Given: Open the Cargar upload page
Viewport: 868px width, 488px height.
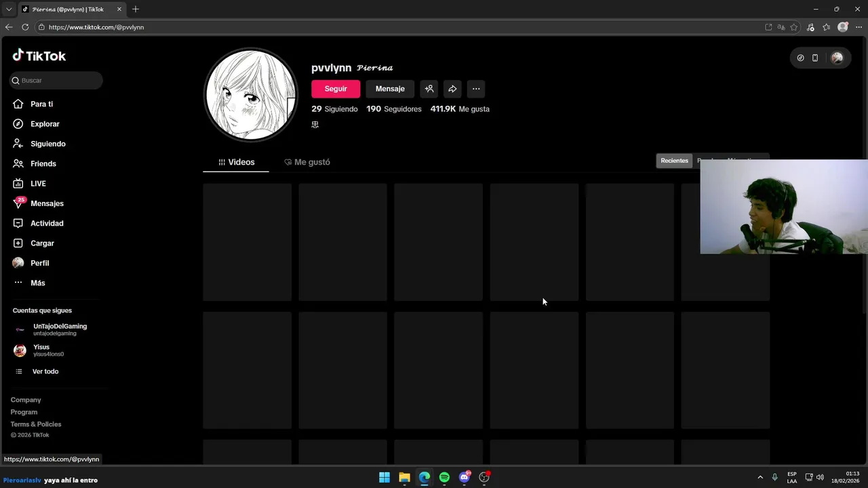Looking at the screenshot, I should tap(42, 243).
